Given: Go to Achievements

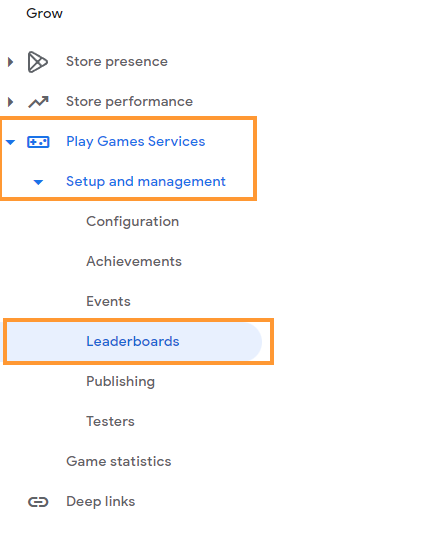Looking at the screenshot, I should tap(134, 261).
